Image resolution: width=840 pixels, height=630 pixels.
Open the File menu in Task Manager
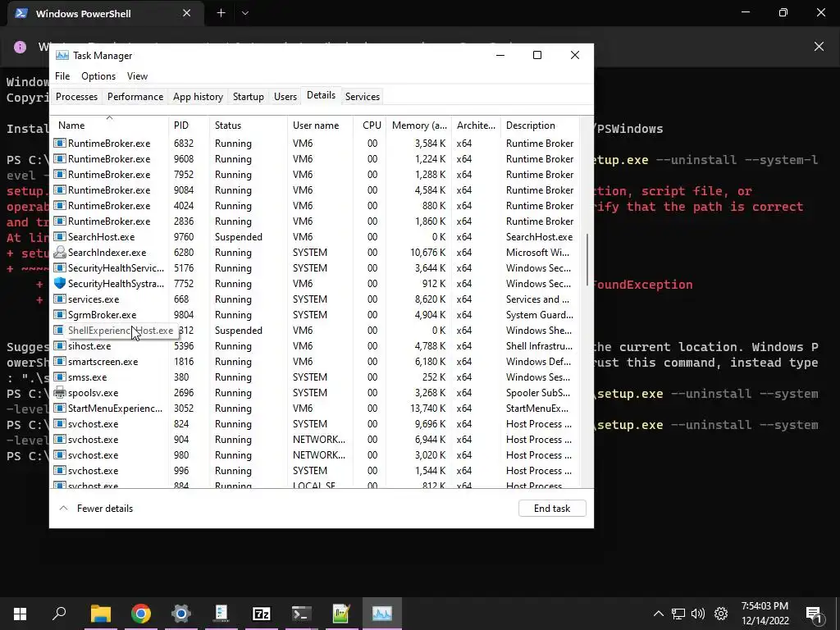62,76
